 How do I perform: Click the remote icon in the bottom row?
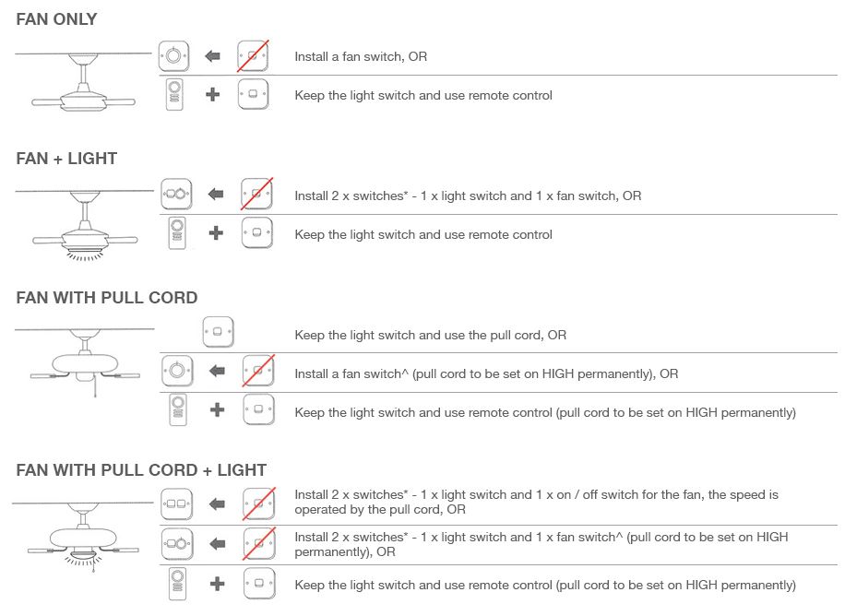178,583
